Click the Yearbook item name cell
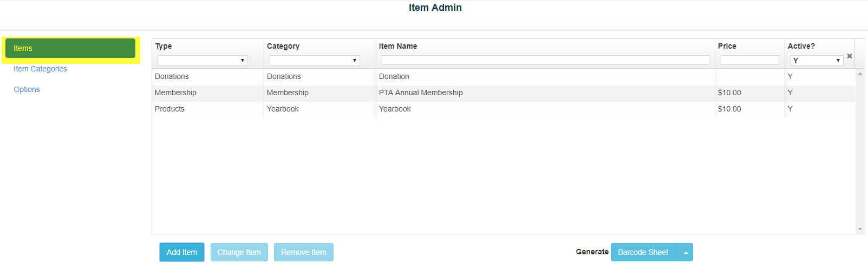The image size is (868, 270). tap(545, 109)
